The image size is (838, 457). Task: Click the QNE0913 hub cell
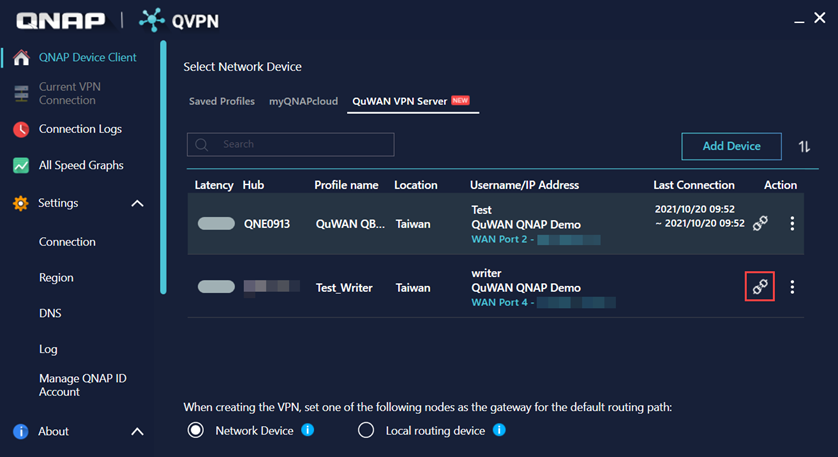click(x=267, y=224)
